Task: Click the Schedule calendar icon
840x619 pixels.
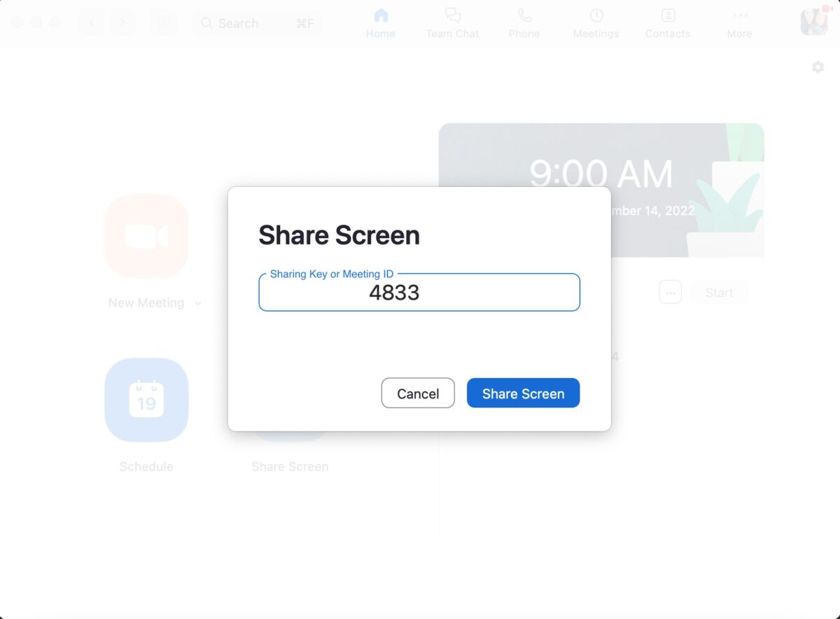Action: pyautogui.click(x=146, y=400)
